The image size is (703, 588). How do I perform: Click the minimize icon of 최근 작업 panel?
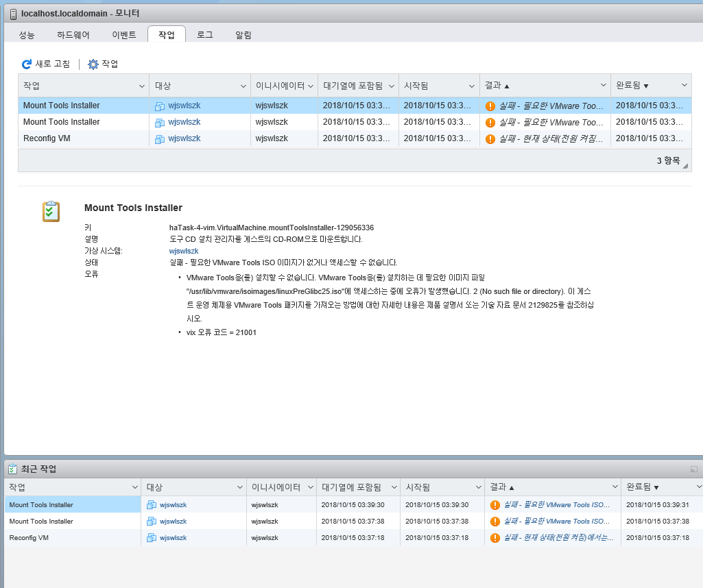[x=693, y=469]
